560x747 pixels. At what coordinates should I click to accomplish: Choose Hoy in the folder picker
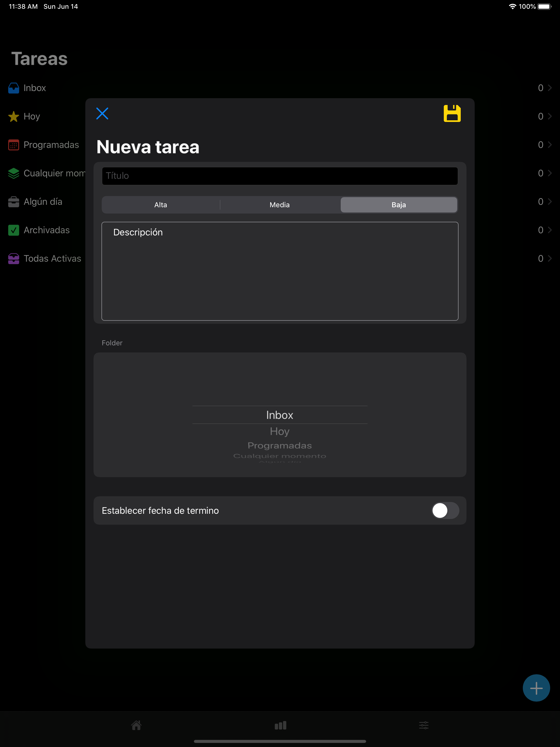(x=280, y=431)
